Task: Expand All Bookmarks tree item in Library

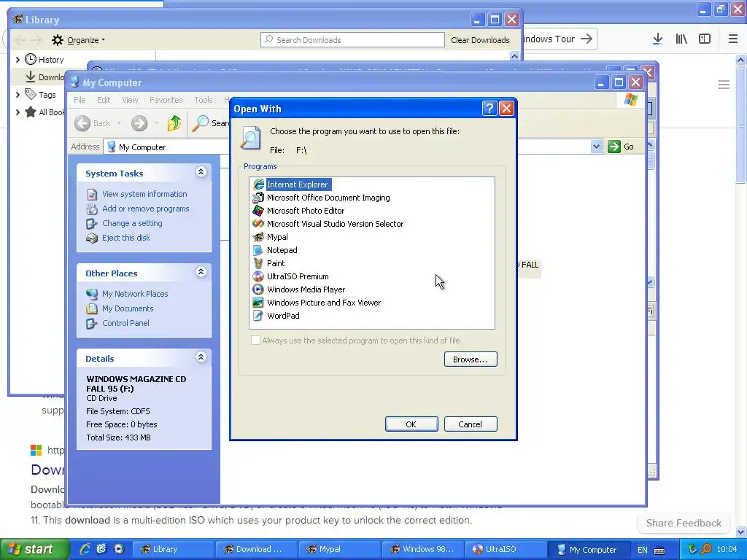Action: 18,112
